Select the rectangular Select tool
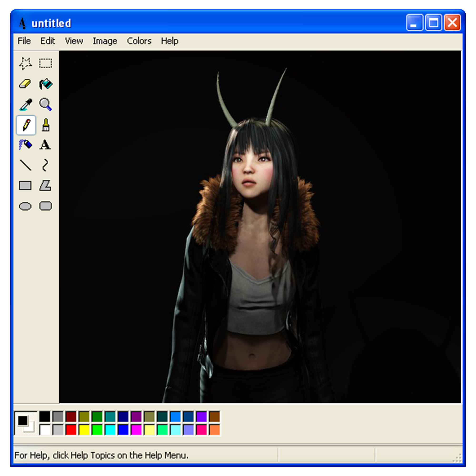 point(46,63)
